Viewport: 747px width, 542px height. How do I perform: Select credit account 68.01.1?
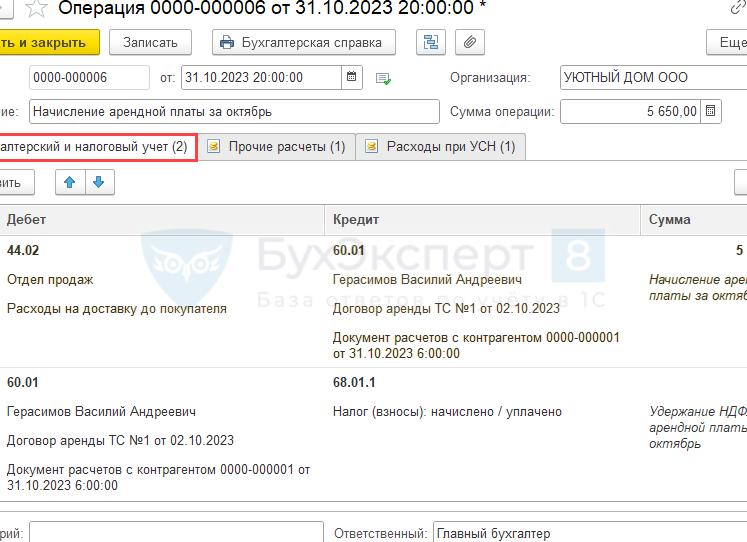coord(354,382)
